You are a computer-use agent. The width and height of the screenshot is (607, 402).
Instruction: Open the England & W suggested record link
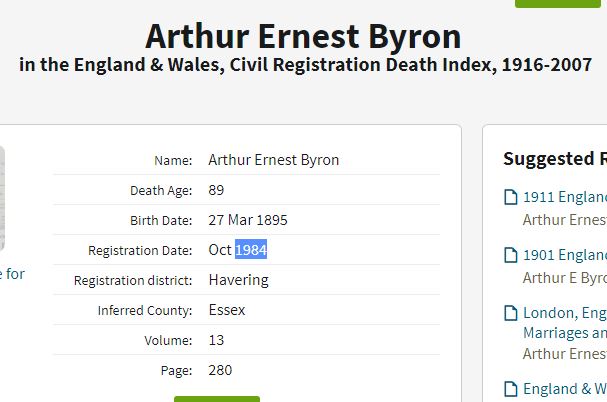(x=565, y=389)
